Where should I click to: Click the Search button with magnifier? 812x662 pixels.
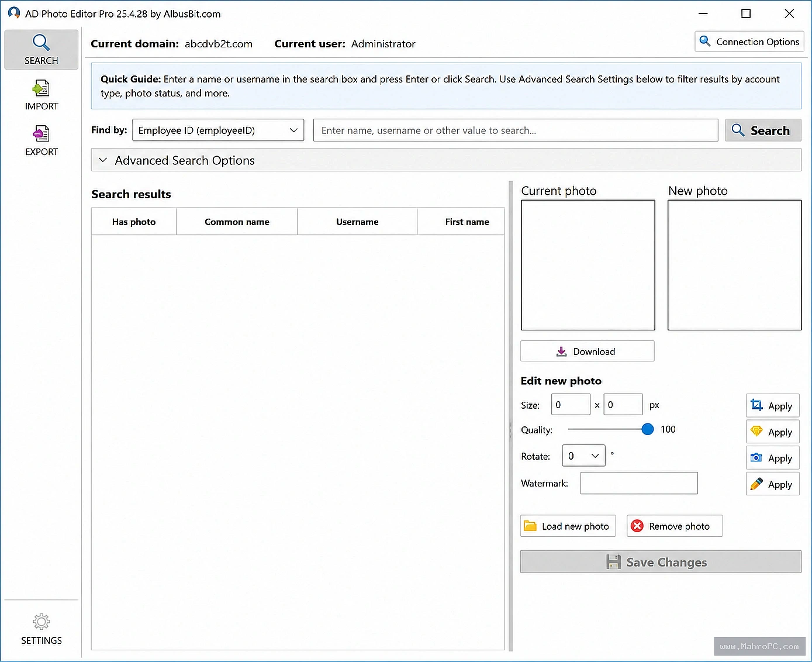click(x=763, y=130)
